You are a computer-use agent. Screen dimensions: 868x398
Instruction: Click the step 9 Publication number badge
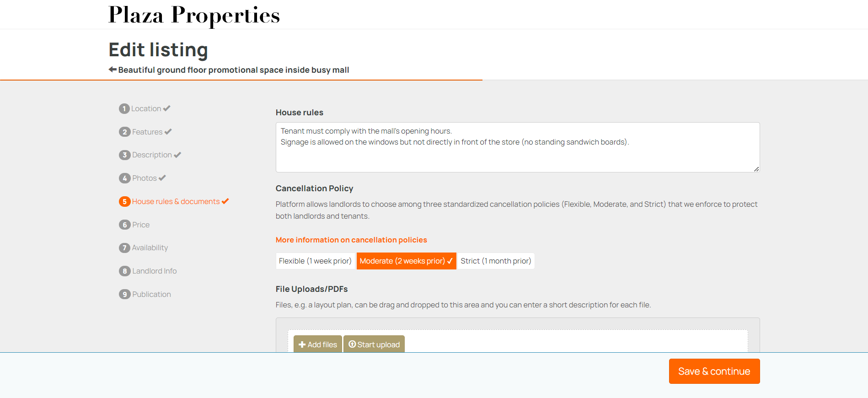click(x=124, y=294)
